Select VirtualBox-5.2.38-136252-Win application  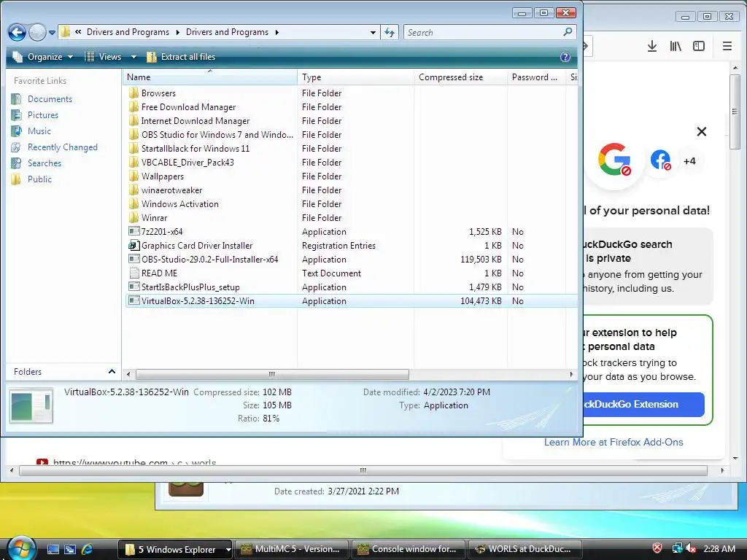192,300
